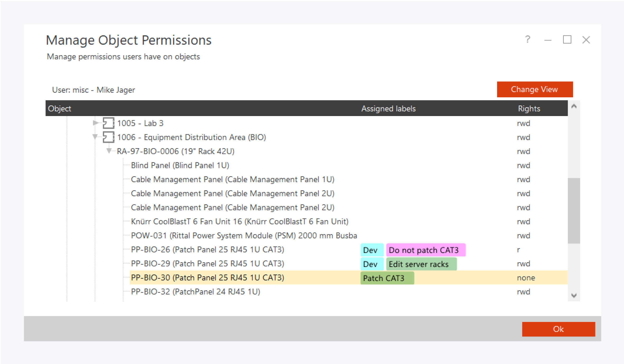Screen dimensions: 624x364
Task: Click the room icon beside 1005 - Lab 3
Action: [108, 123]
